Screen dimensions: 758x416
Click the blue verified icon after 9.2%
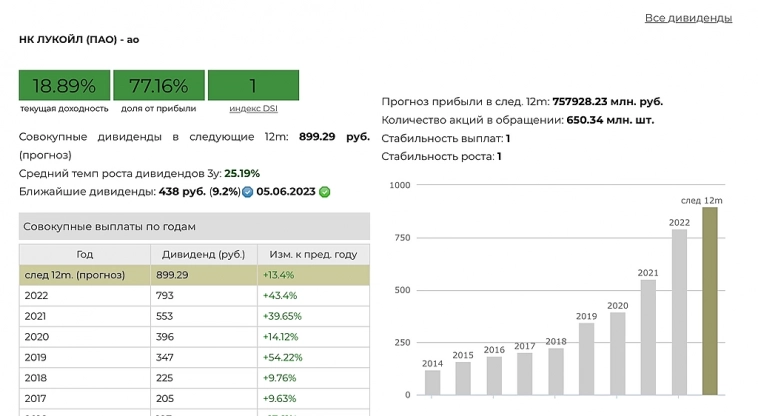247,192
